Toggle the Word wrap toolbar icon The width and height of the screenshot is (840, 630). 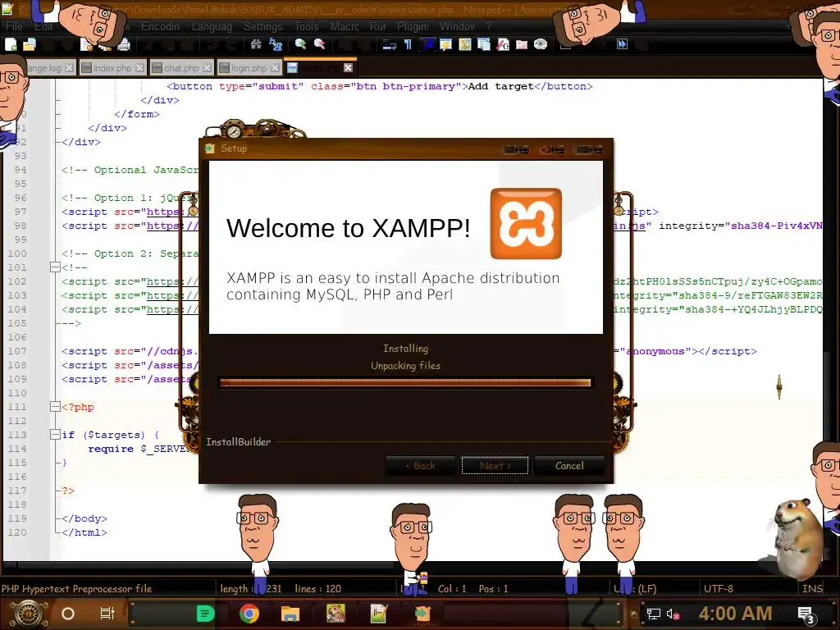click(390, 44)
